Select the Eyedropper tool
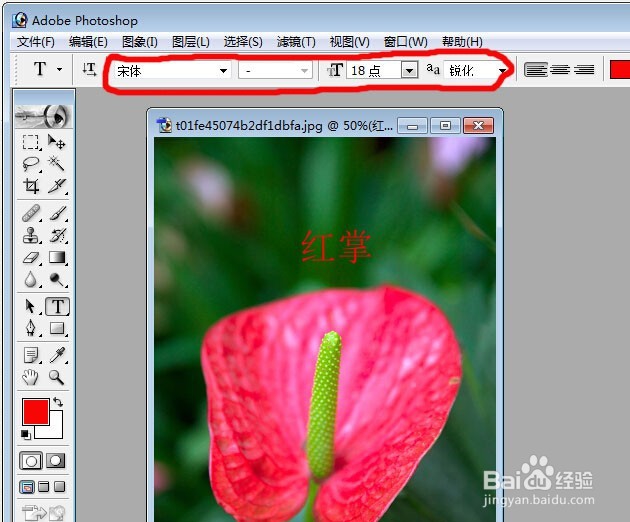This screenshot has height=522, width=630. pyautogui.click(x=57, y=355)
